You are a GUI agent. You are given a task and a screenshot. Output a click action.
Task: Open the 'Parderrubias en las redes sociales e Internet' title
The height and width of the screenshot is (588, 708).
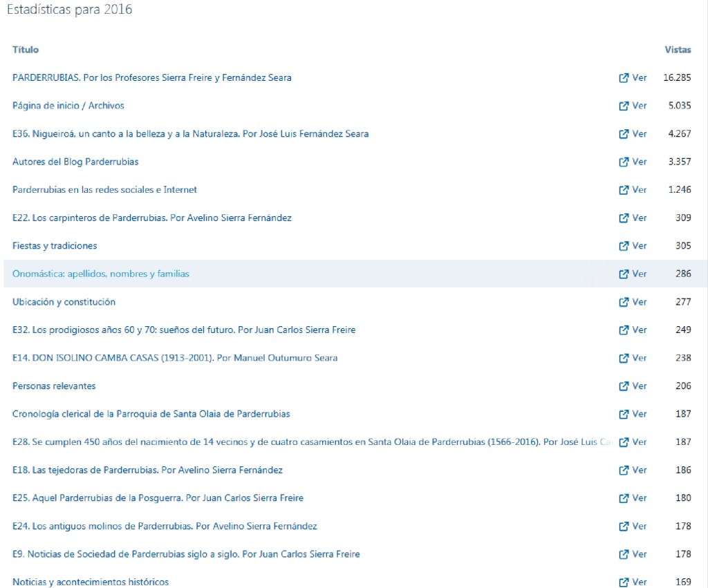(x=104, y=190)
